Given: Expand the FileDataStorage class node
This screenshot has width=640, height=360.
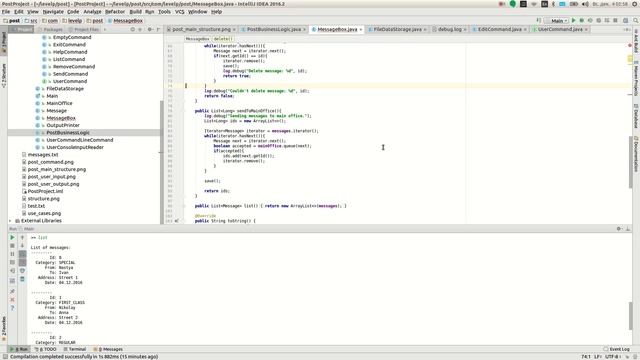Looking at the screenshot, I should 43,89.
